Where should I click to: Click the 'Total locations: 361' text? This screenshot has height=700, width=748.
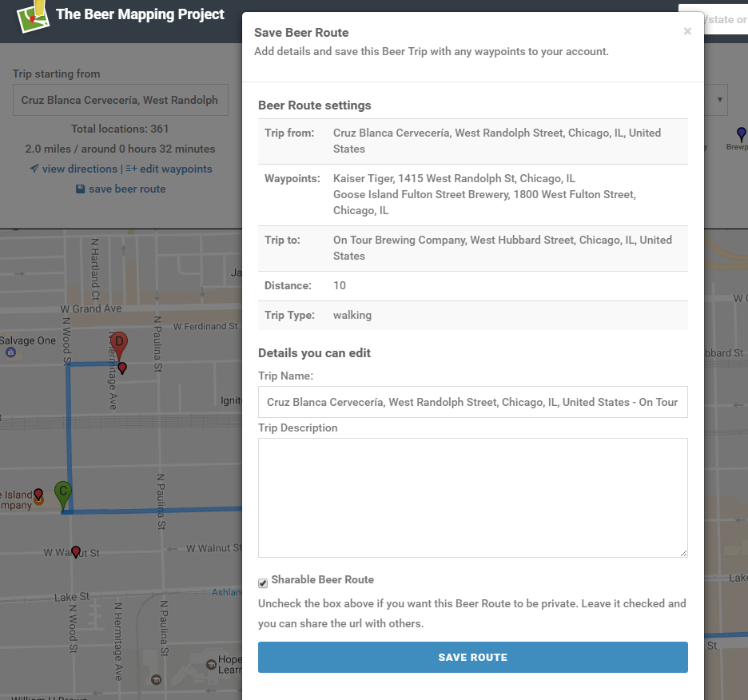pyautogui.click(x=120, y=129)
